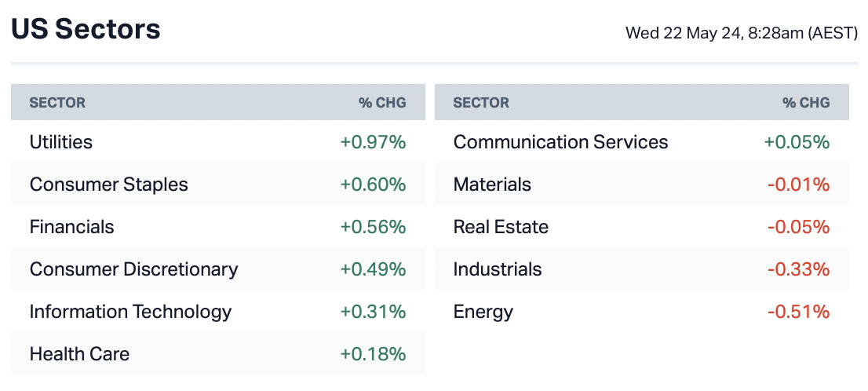
Task: Select the Energy sector row
Action: (x=483, y=312)
